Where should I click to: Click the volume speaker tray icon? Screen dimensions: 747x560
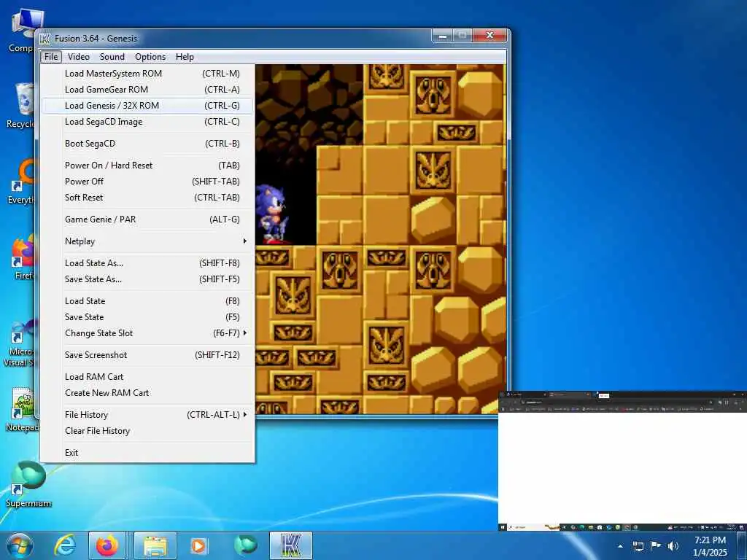click(673, 546)
